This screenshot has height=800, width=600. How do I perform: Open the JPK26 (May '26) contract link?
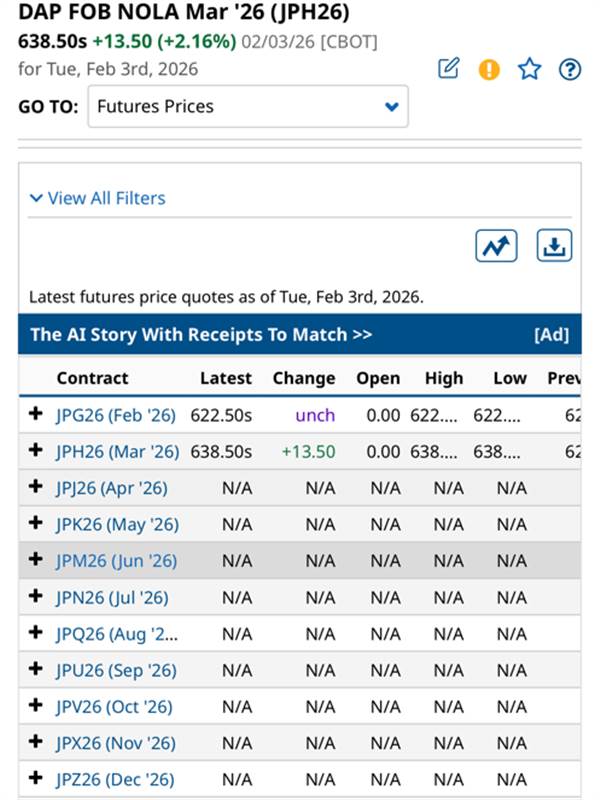117,524
